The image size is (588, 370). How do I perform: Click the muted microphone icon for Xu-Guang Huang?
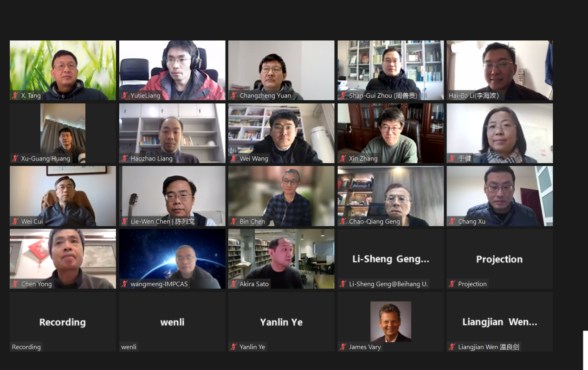point(15,159)
